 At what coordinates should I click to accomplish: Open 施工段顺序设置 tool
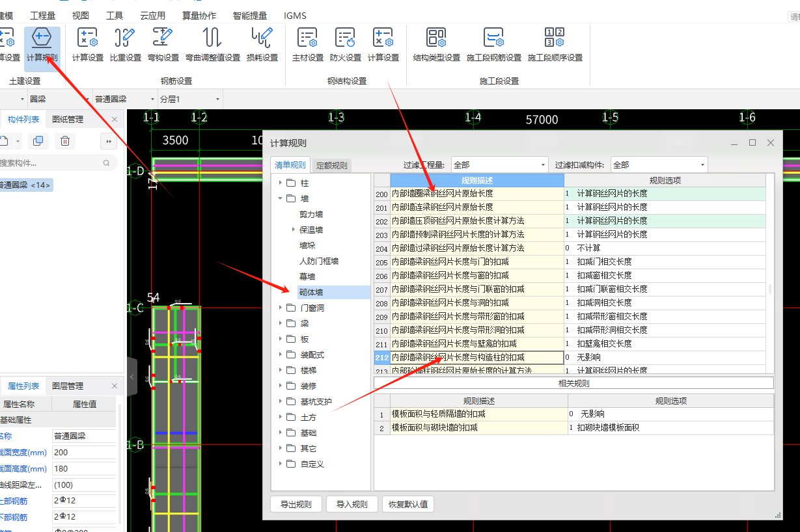coord(555,46)
